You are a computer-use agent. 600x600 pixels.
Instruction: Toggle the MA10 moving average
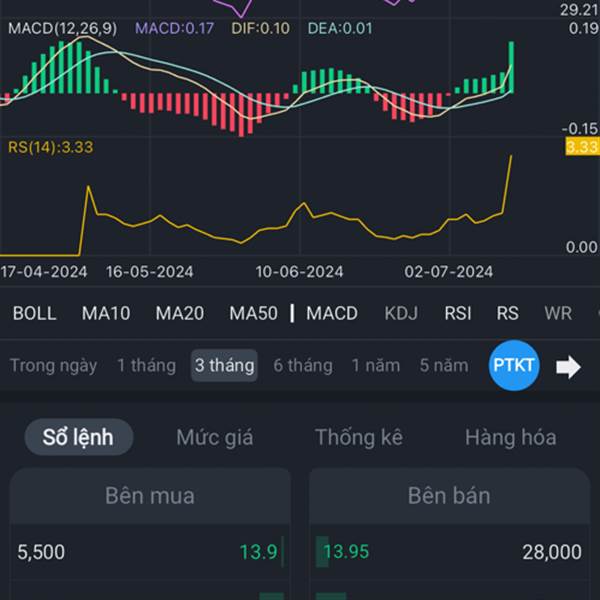106,313
